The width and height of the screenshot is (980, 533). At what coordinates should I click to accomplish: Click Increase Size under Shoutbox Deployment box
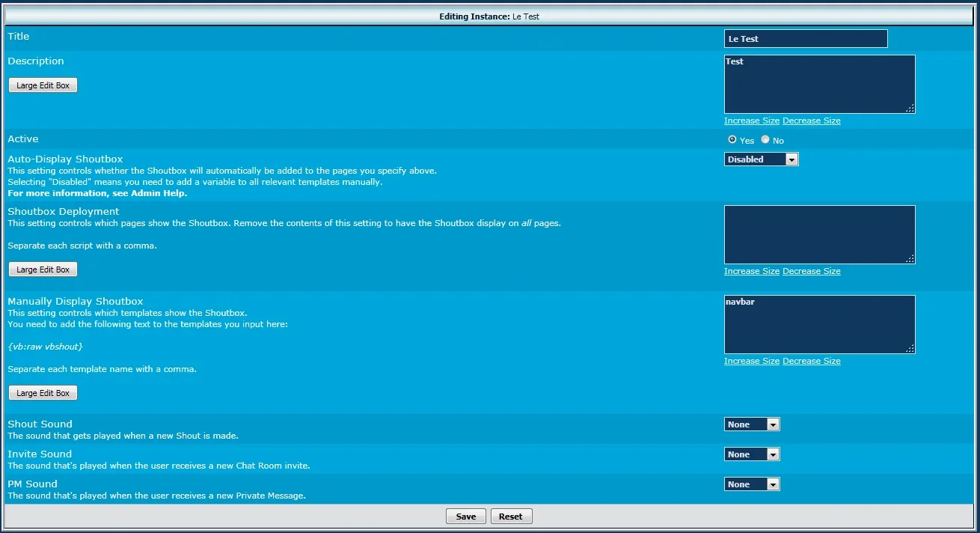[x=752, y=271]
